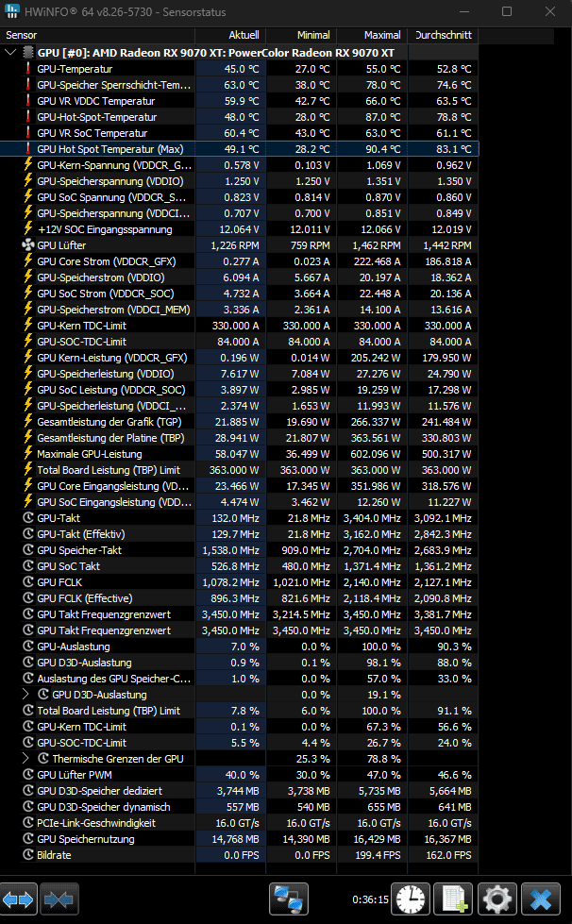
Task: Click the Durchschnitt column header
Action: pos(443,35)
